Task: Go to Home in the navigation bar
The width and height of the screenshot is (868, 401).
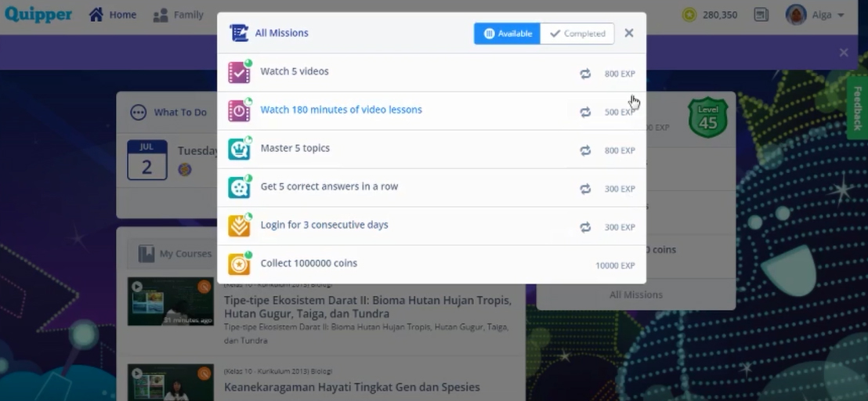Action: coord(113,15)
